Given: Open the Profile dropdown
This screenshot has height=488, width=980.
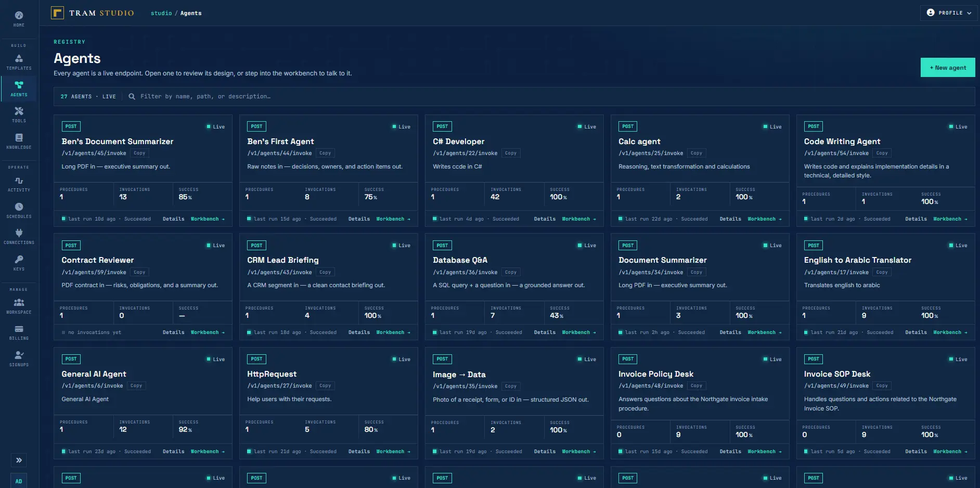Looking at the screenshot, I should [x=949, y=13].
